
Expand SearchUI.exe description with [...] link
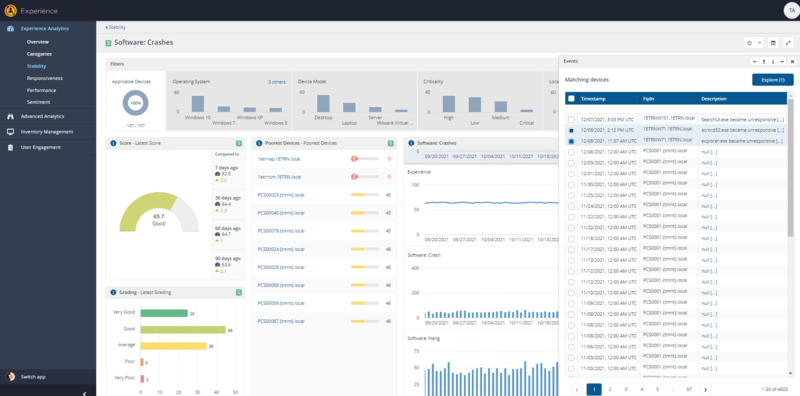(x=780, y=119)
